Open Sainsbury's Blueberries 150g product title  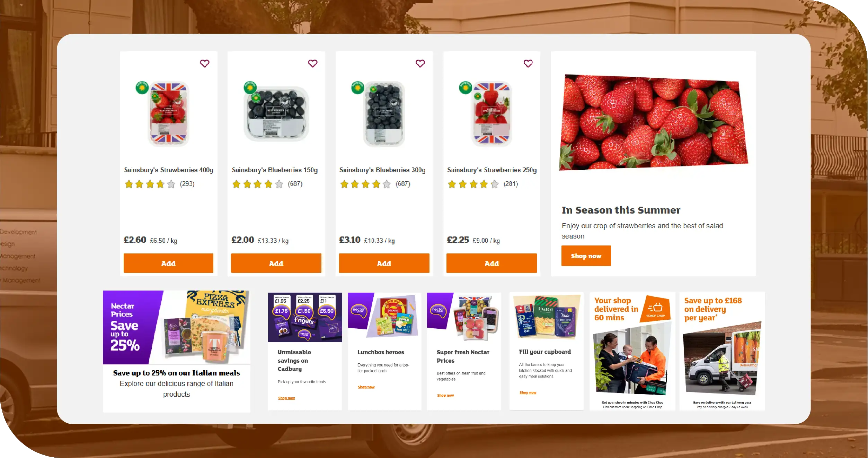tap(275, 170)
